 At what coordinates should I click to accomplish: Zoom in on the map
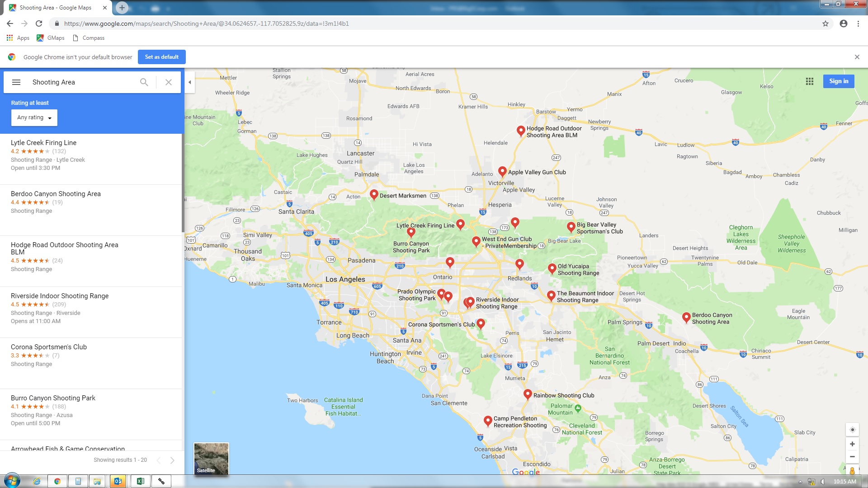(852, 444)
